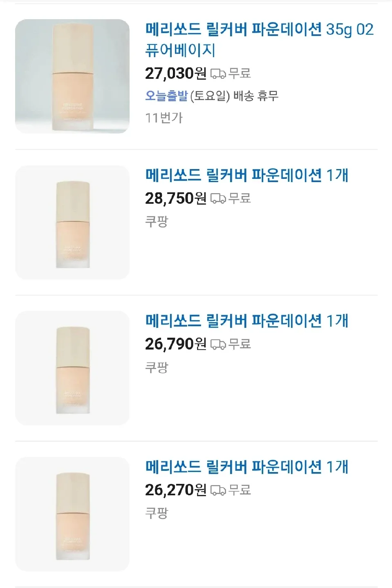Click the delivery truck icon beside 26,270원
The height and width of the screenshot is (588, 392).
point(218,490)
